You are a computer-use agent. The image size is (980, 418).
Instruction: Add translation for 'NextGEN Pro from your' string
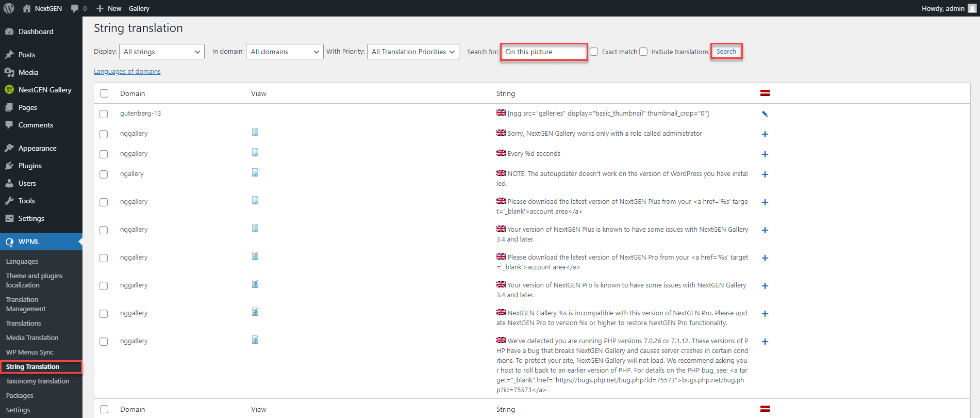click(x=765, y=258)
